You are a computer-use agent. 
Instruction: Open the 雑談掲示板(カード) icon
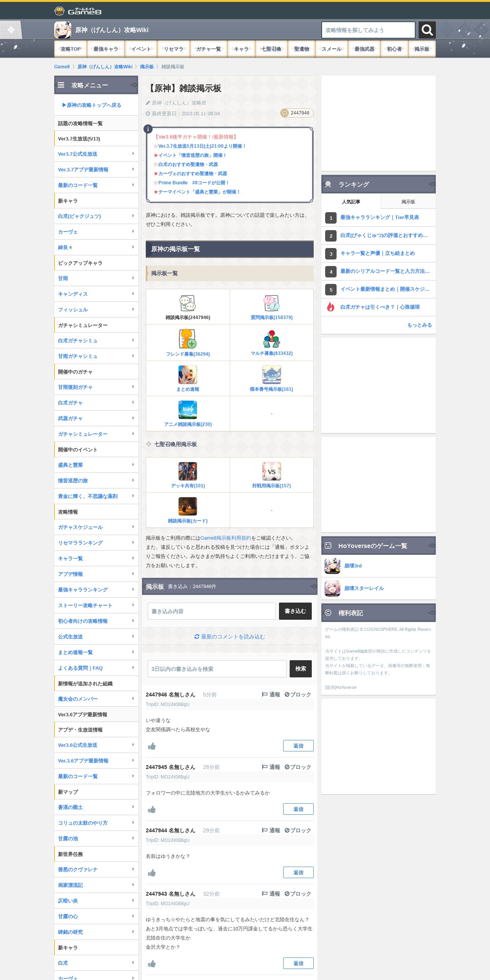click(x=188, y=506)
